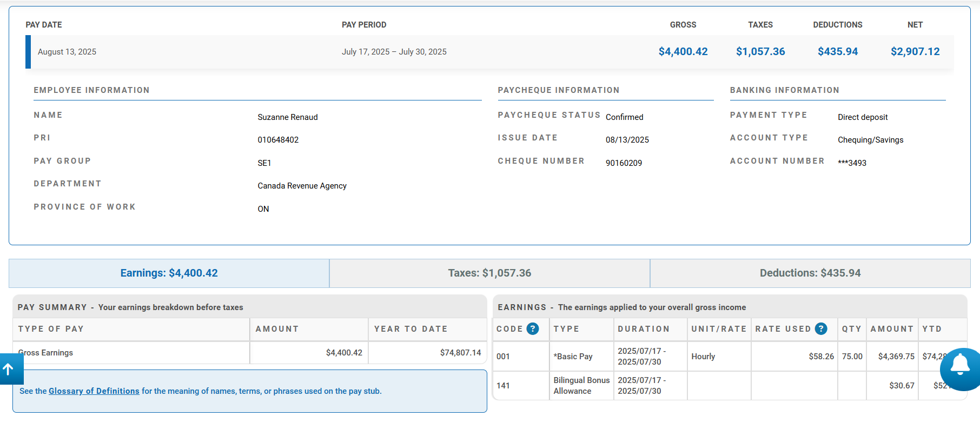Select the Deductions: $435.94 tab
Image resolution: width=980 pixels, height=423 pixels.
point(810,273)
